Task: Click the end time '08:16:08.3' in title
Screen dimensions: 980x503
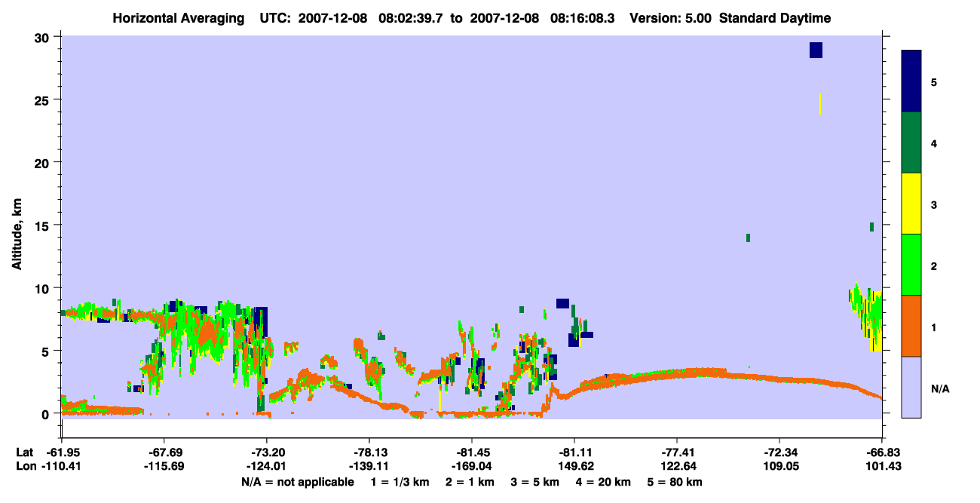Action: coord(582,18)
